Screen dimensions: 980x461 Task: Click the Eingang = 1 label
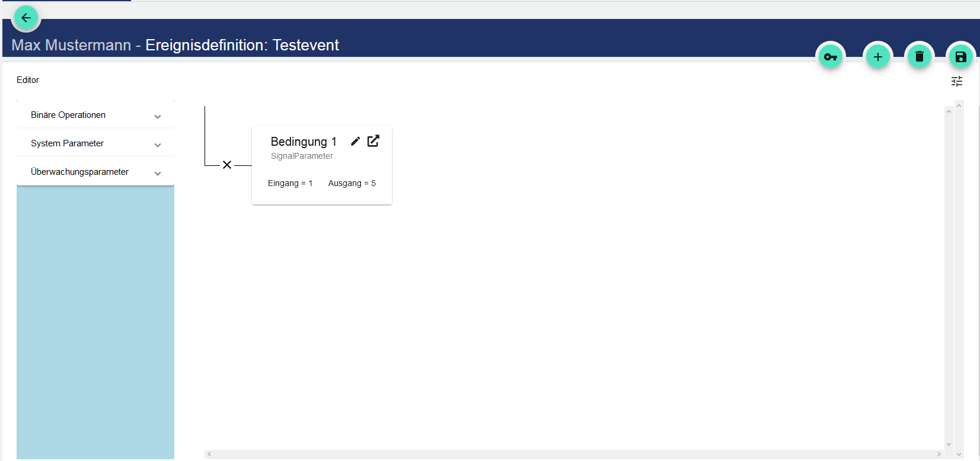pyautogui.click(x=290, y=183)
